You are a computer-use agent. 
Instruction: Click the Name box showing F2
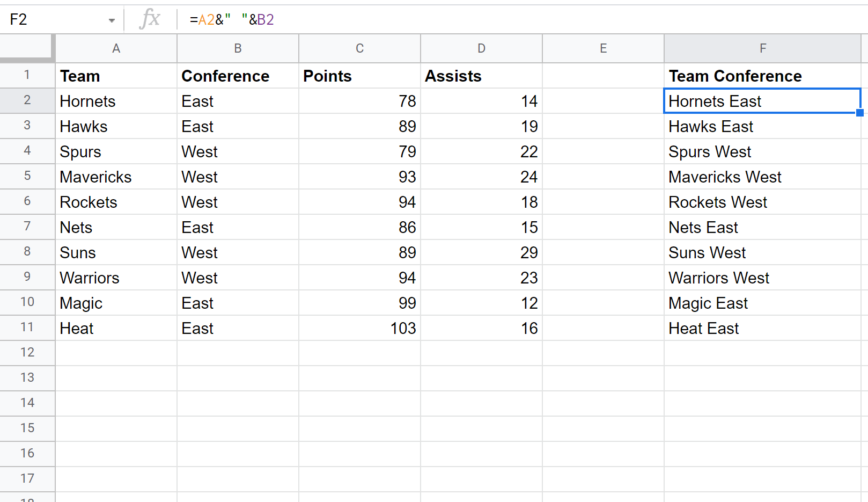[54, 20]
